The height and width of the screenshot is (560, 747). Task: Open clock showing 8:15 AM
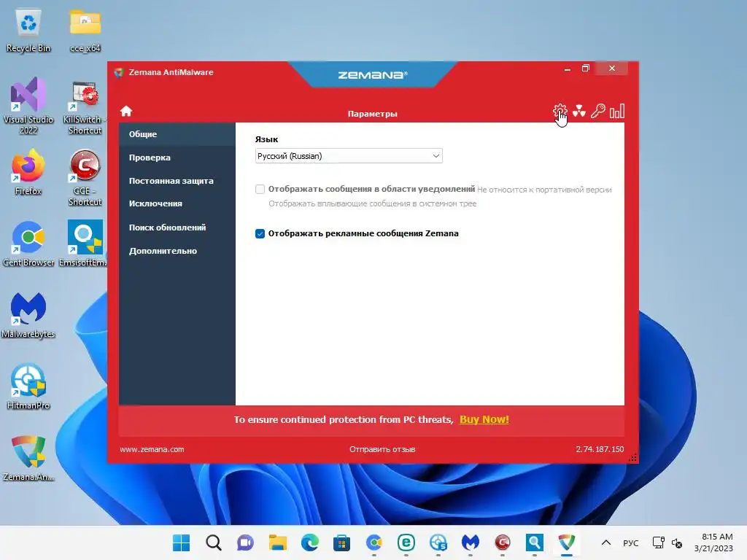713,542
